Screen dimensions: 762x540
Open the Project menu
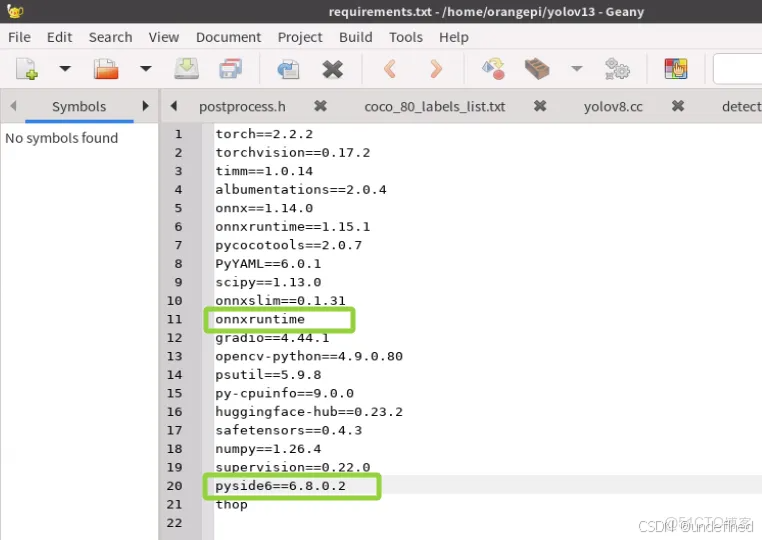pyautogui.click(x=300, y=37)
